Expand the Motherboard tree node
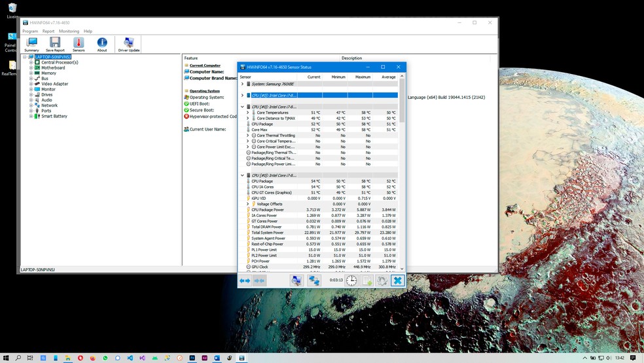The height and width of the screenshot is (363, 644). pyautogui.click(x=31, y=68)
